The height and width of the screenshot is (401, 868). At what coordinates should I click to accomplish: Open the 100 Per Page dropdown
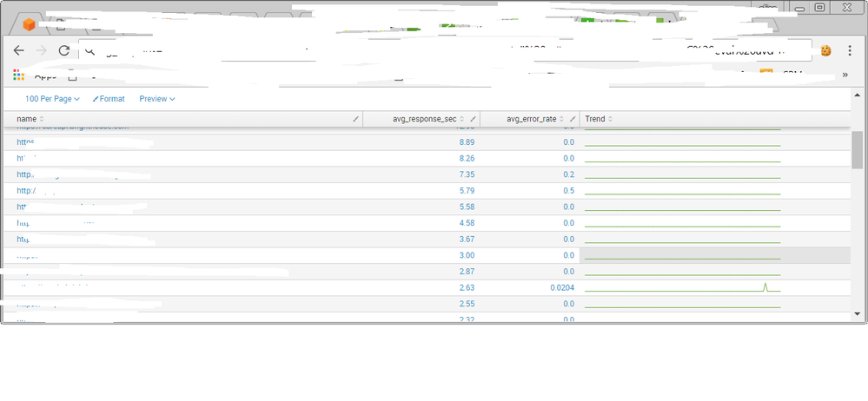click(52, 99)
